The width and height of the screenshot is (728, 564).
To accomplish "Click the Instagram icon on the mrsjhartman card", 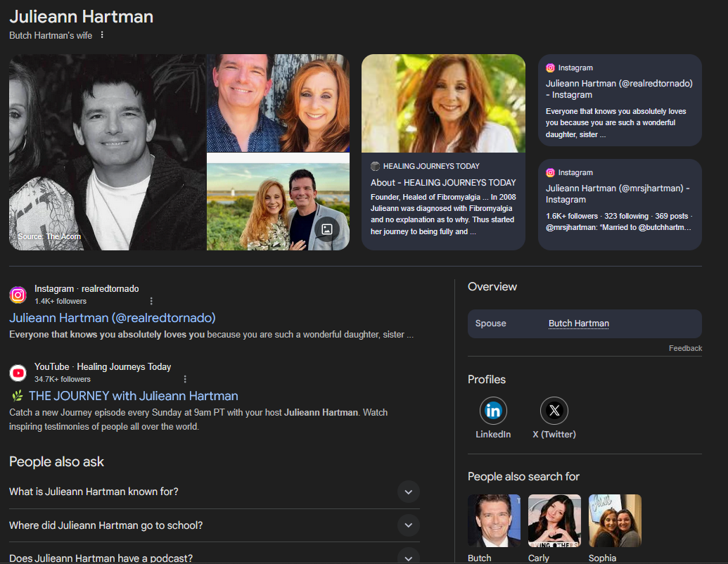I will pyautogui.click(x=550, y=173).
